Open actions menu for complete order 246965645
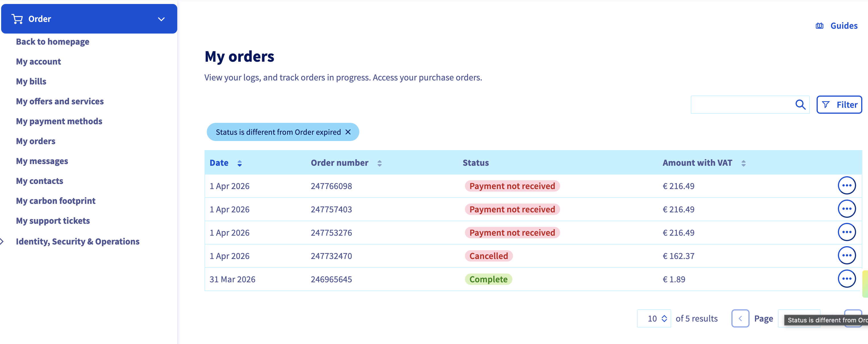The width and height of the screenshot is (868, 344). [846, 279]
